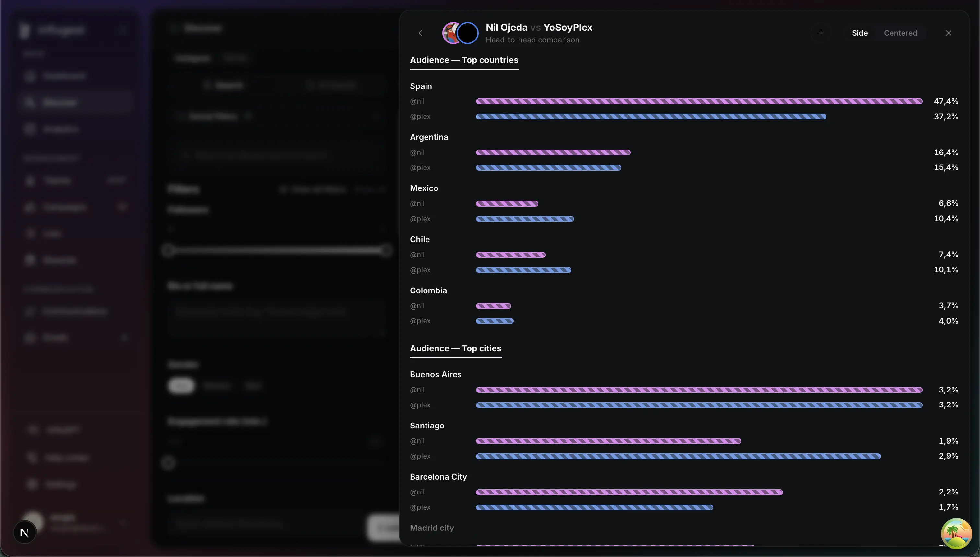
Task: Click the '10,1%' value for Chile
Action: tap(946, 270)
